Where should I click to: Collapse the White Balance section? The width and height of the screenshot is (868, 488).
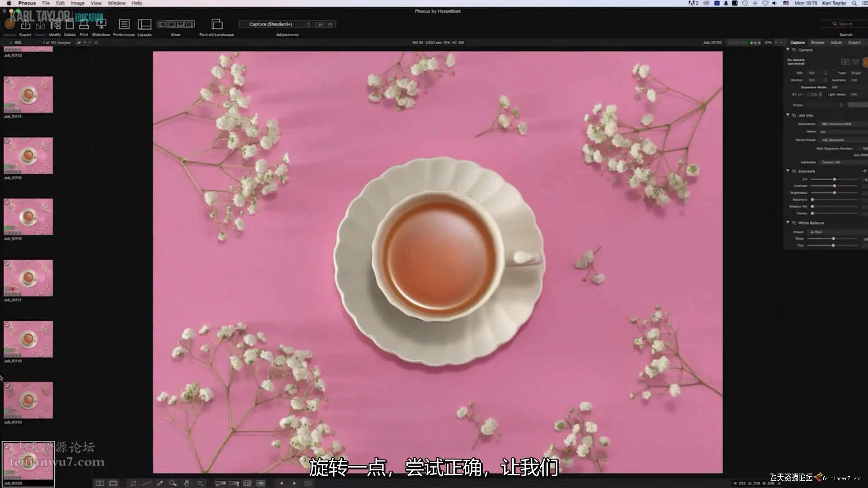click(x=788, y=223)
